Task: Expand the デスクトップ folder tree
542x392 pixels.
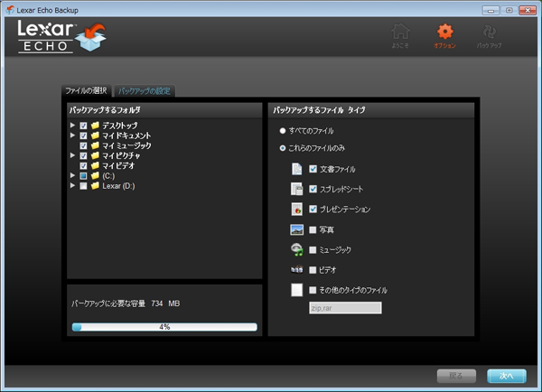Action: (72, 126)
